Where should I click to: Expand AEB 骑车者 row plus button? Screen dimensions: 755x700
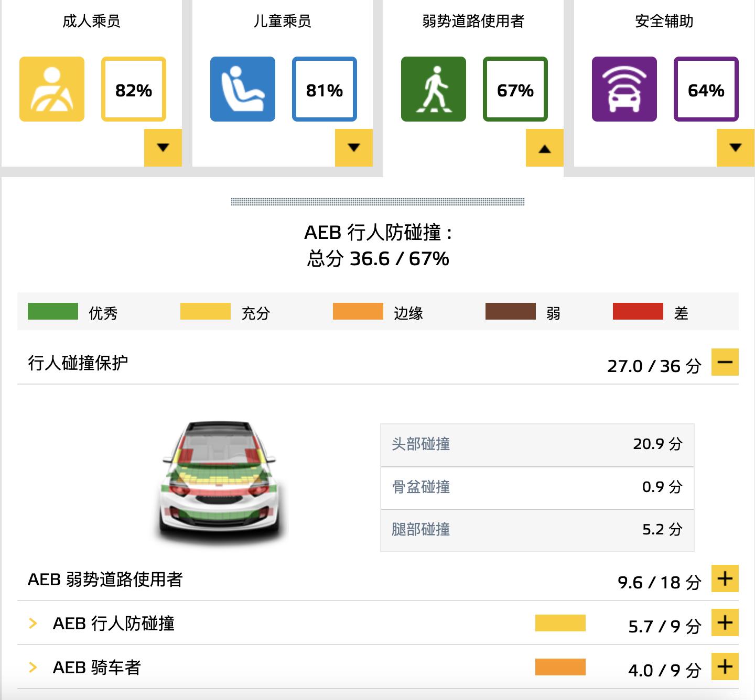tap(725, 666)
